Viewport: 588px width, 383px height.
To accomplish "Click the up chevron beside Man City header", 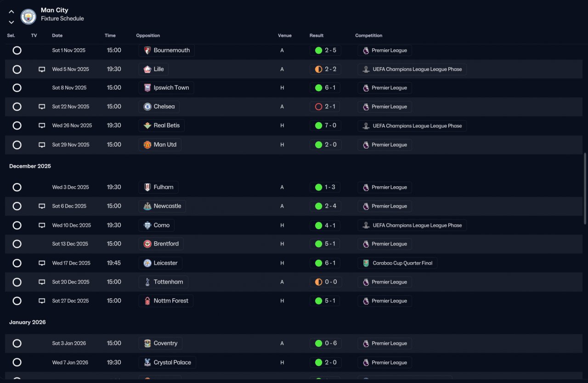I will click(11, 12).
